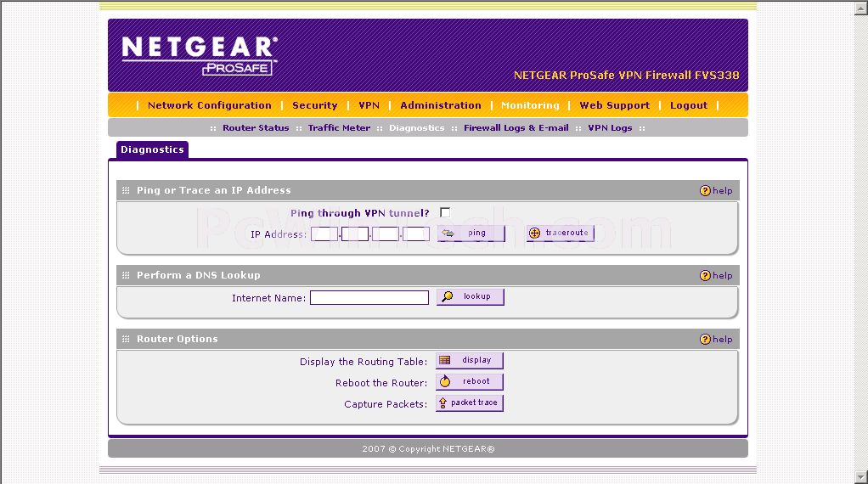This screenshot has height=484, width=868.
Task: Open Network Configuration menu
Action: (x=209, y=105)
